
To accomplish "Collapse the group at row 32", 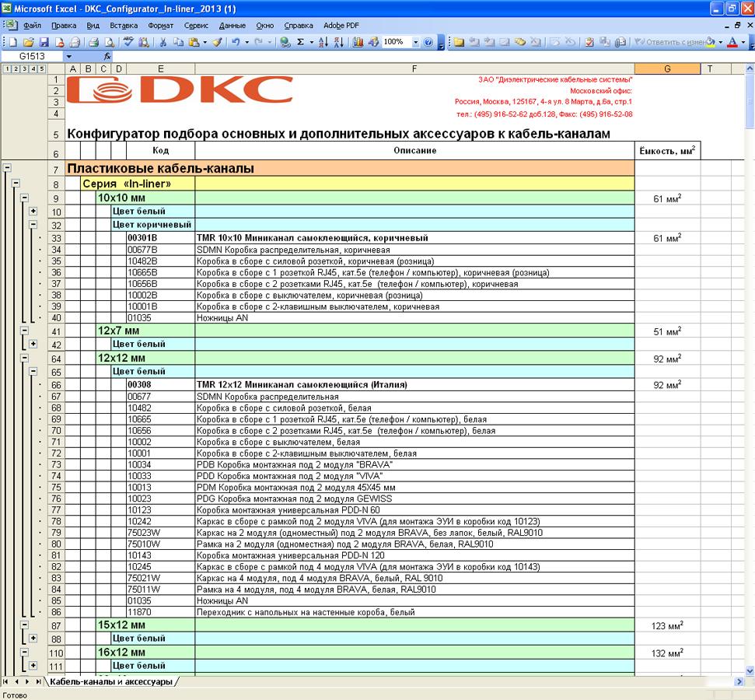I will click(33, 225).
